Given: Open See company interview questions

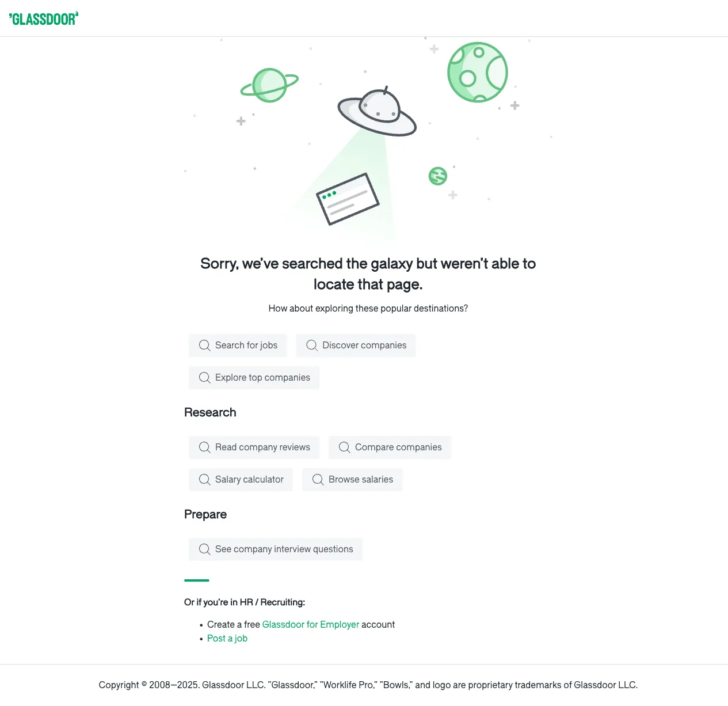Looking at the screenshot, I should [x=275, y=549].
